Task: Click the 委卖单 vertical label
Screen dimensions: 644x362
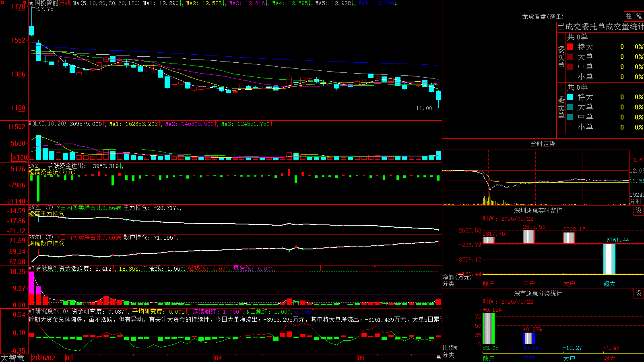Action: tap(561, 107)
